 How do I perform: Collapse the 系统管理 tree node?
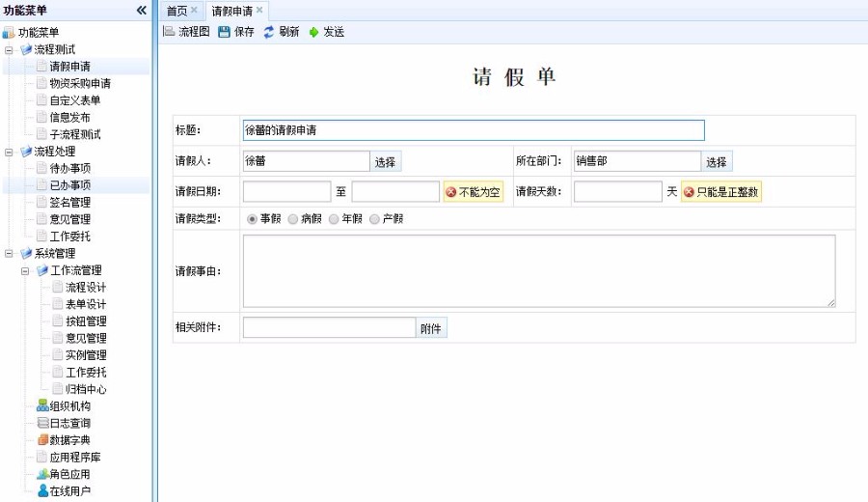tap(9, 254)
